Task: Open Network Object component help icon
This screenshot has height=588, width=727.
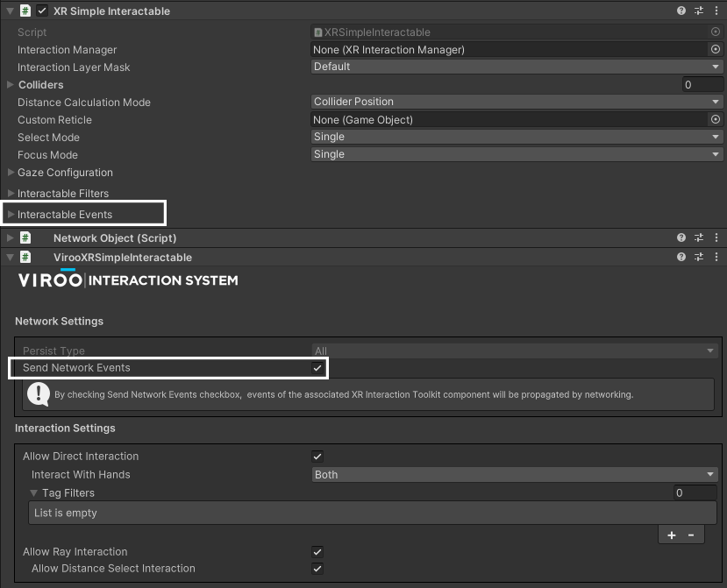Action: (681, 237)
